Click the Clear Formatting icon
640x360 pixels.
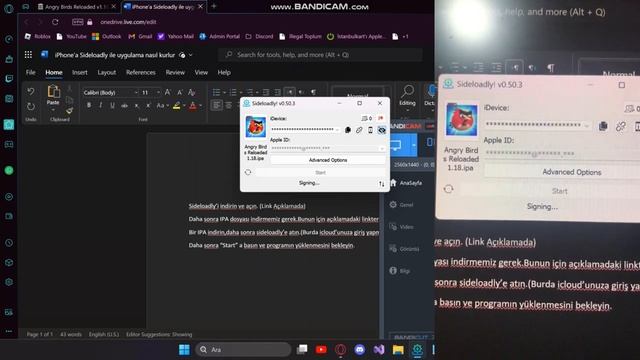point(191,93)
